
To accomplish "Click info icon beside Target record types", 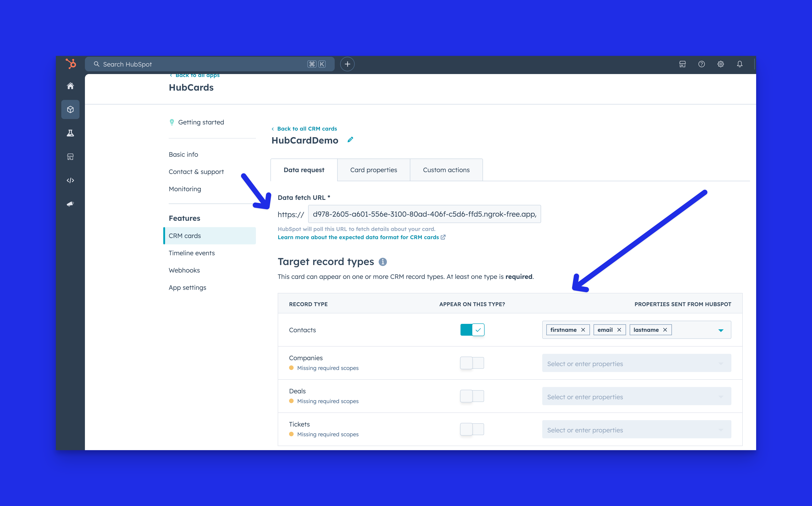I will pos(383,262).
